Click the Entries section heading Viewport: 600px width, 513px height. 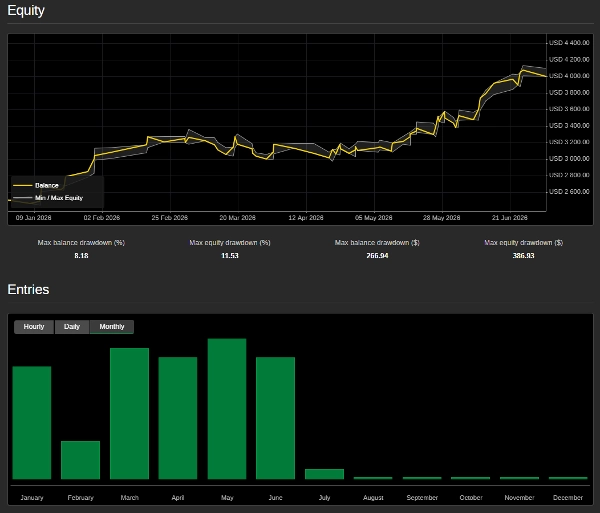[28, 290]
